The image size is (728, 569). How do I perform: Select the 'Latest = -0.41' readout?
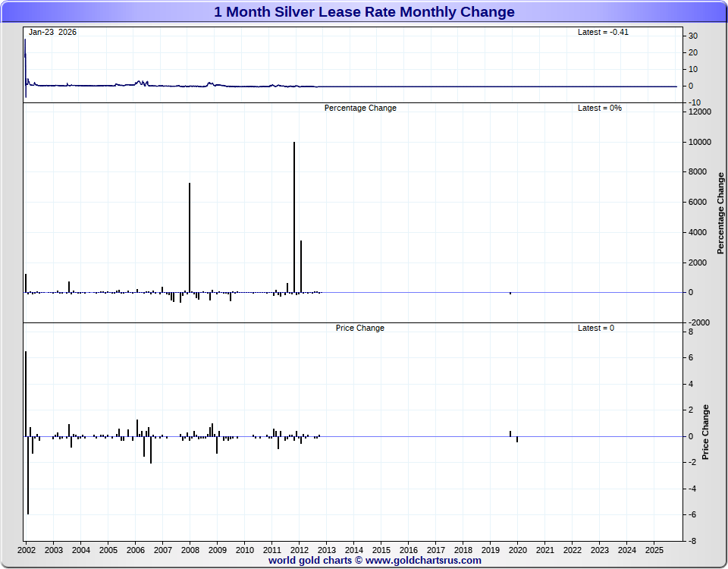603,33
